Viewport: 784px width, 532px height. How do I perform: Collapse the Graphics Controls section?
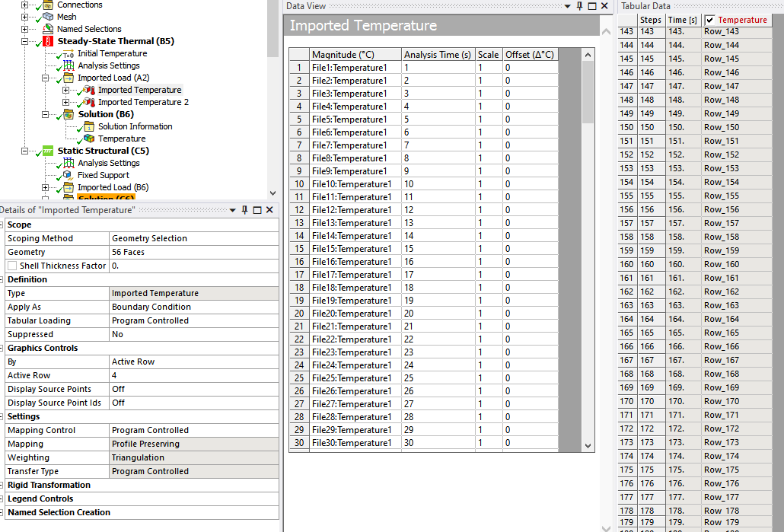2,349
